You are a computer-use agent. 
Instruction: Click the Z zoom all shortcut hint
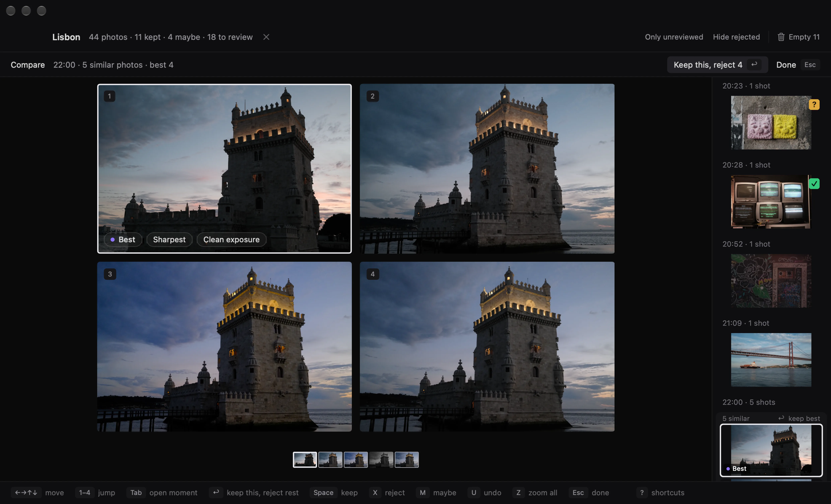pyautogui.click(x=535, y=493)
